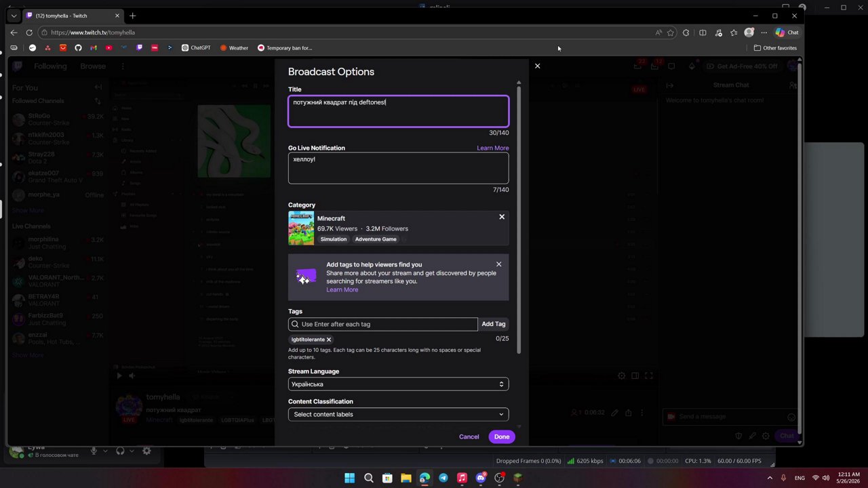Open Telegram from the taskbar

click(x=443, y=478)
